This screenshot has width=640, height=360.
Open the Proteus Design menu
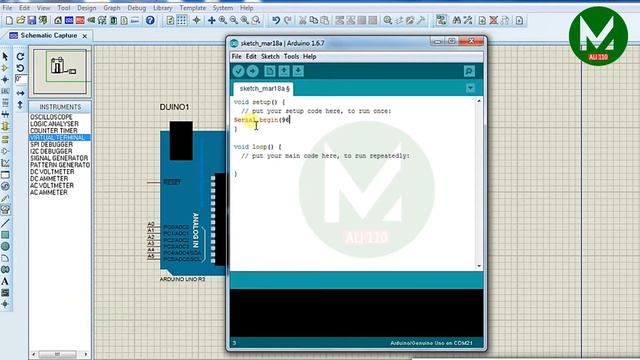[87, 8]
